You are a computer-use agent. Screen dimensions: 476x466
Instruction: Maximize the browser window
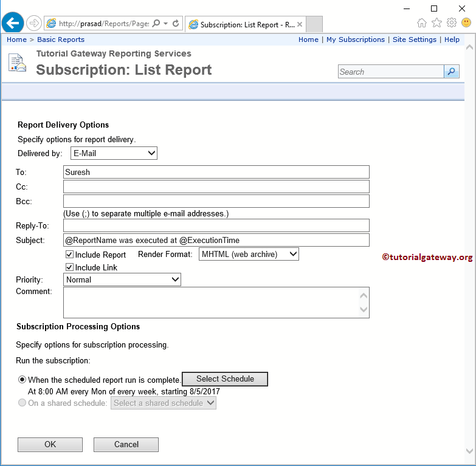point(434,9)
